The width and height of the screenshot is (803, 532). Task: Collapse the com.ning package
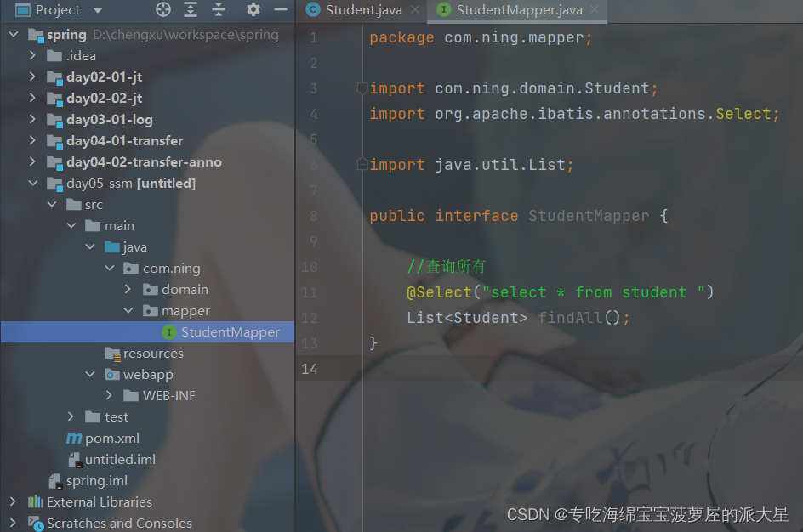110,268
